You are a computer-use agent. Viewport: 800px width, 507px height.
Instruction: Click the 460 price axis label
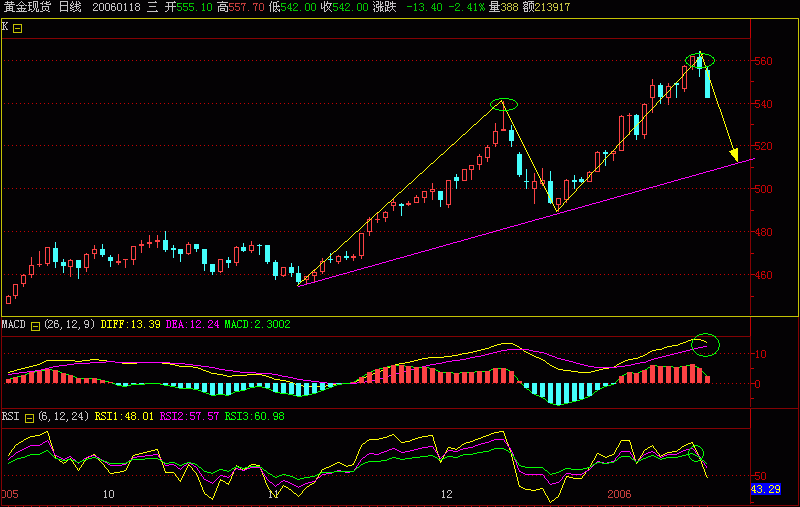763,275
